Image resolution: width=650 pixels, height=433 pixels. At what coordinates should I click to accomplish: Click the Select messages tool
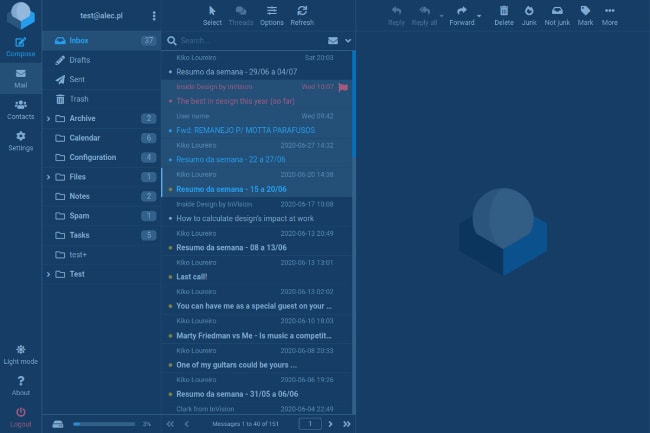pos(212,14)
